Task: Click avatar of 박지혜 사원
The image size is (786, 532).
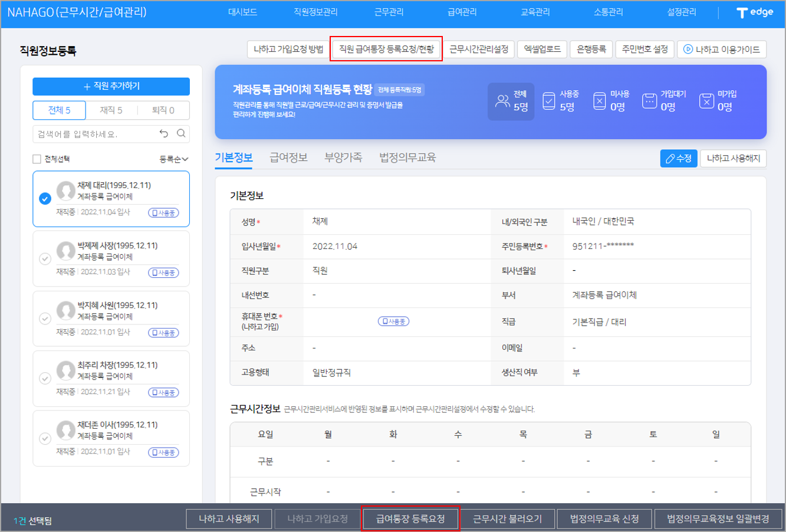Action: pos(66,311)
